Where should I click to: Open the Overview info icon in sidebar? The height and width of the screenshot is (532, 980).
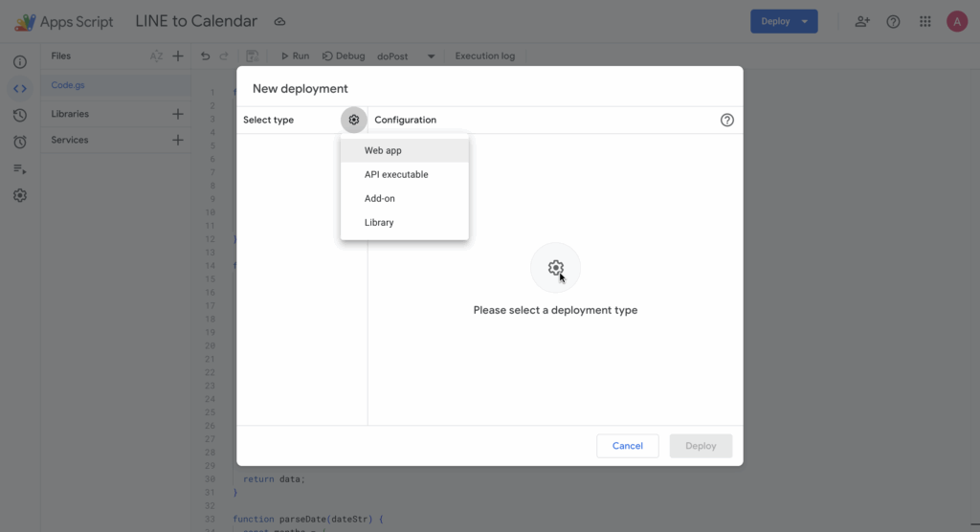tap(20, 62)
